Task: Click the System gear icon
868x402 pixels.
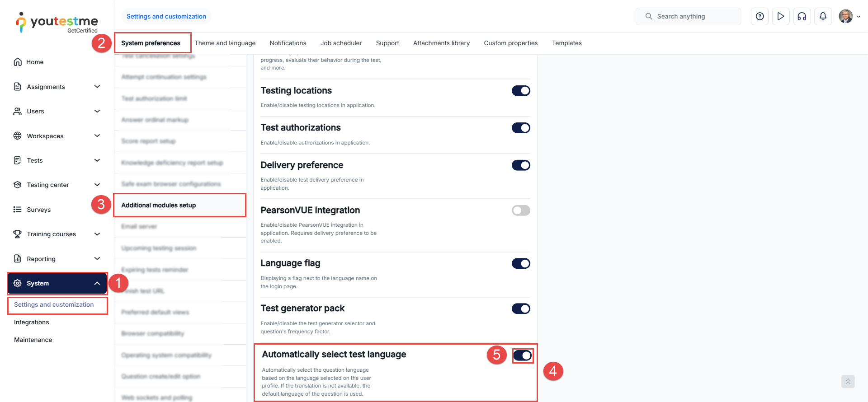Action: 18,283
